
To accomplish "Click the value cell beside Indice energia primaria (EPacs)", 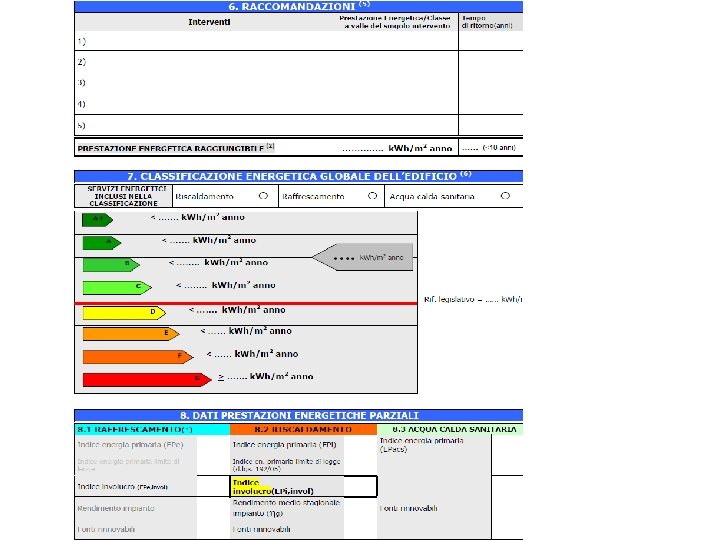I will click(507, 455).
